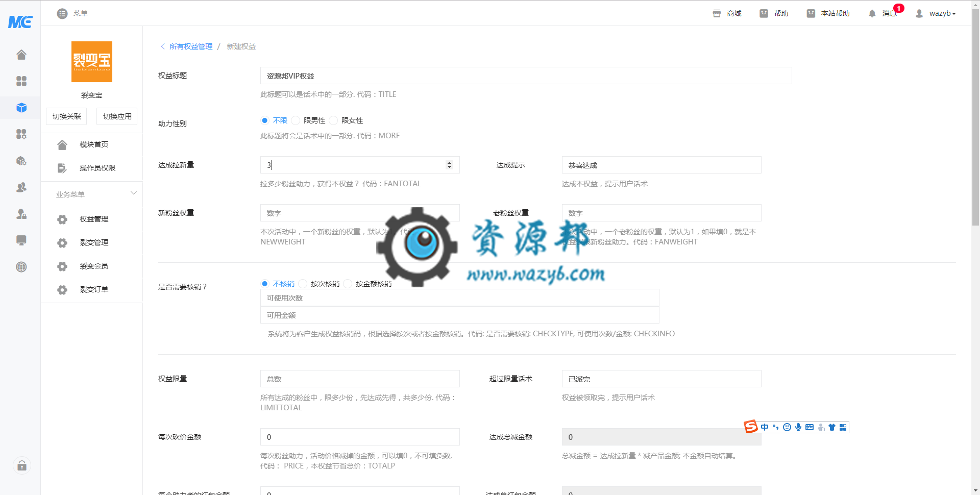Viewport: 980px width, 495px height.
Task: Click the 达成拉新量 number stepper arrows
Action: click(x=449, y=165)
